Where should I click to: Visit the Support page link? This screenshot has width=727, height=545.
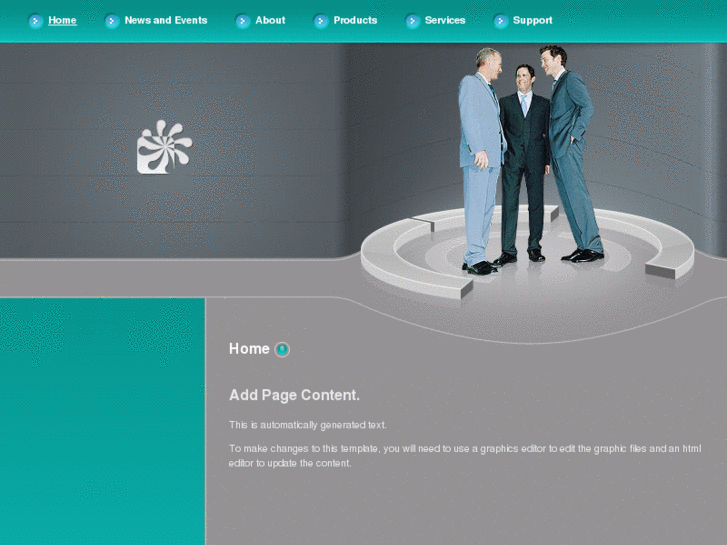[532, 20]
